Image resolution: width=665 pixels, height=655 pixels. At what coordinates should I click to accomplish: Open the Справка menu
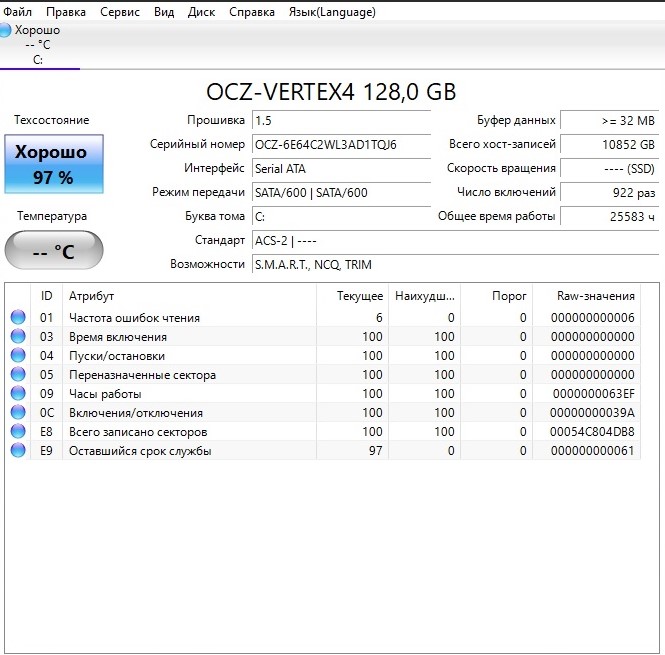tap(252, 12)
